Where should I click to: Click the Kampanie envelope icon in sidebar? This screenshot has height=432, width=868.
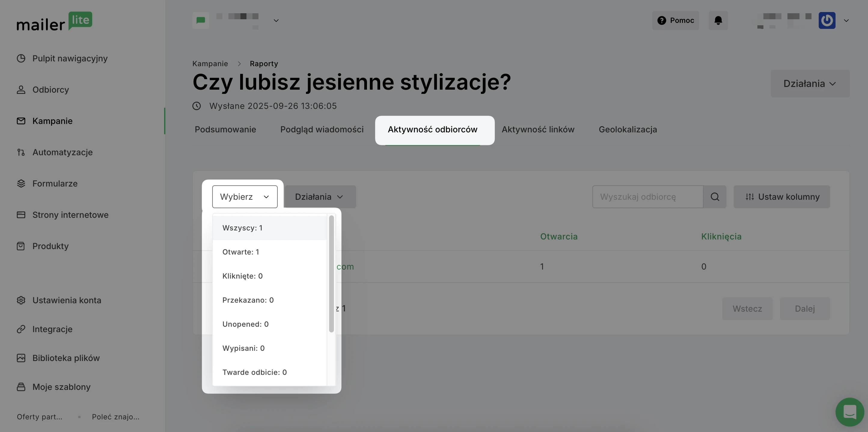tap(21, 121)
